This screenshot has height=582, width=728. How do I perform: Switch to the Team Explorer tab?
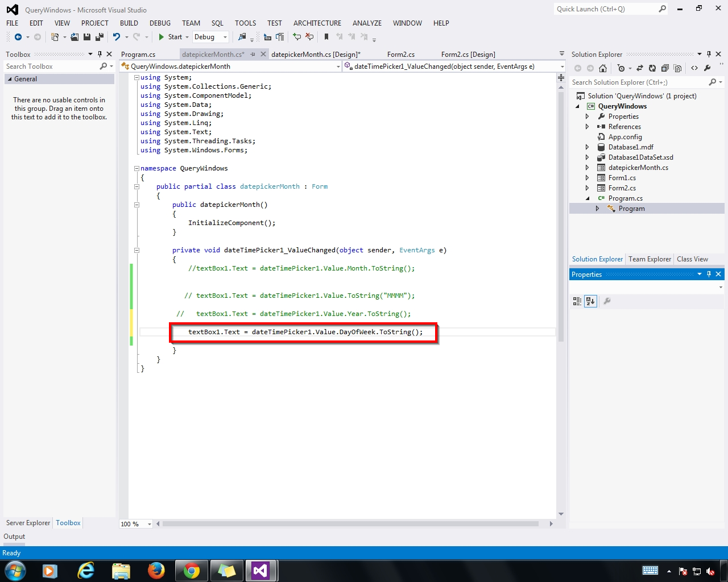coord(650,259)
